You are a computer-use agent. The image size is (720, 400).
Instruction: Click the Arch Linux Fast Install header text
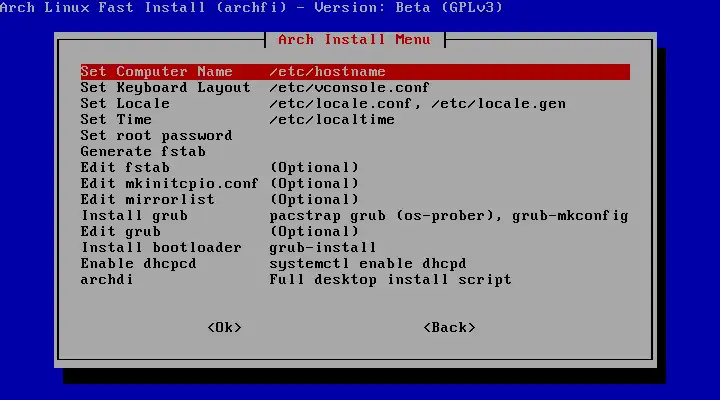[251, 7]
